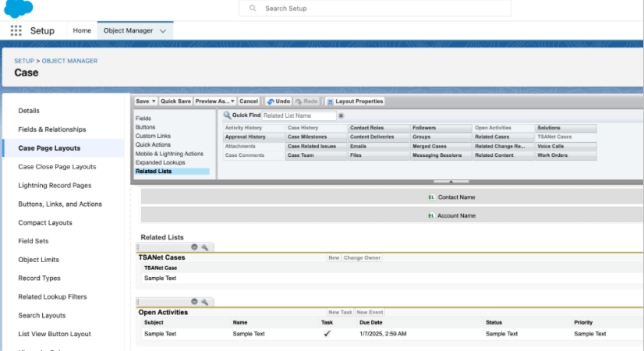Open TSANet Cases related list properties wrench
The height and width of the screenshot is (351, 644).
point(204,247)
